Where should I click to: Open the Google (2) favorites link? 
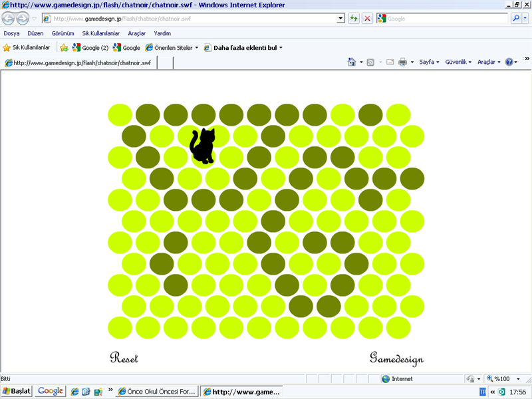(x=90, y=48)
